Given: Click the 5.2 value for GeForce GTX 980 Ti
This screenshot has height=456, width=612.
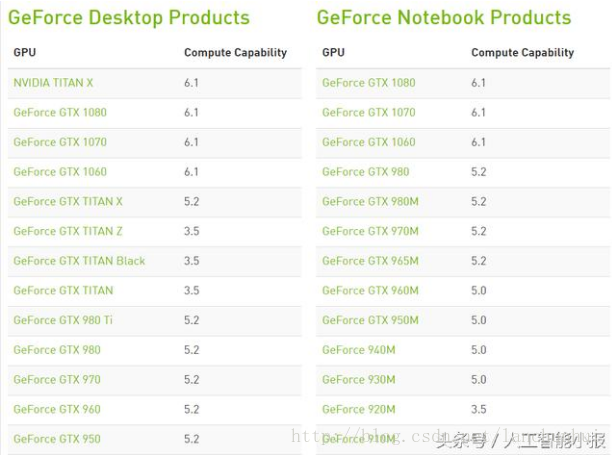Looking at the screenshot, I should [x=192, y=320].
